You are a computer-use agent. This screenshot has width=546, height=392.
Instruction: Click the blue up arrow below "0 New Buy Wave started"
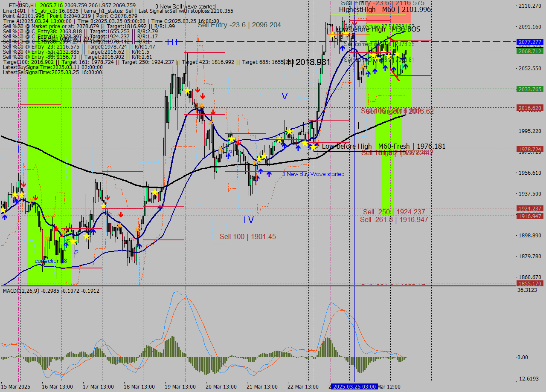point(269,174)
